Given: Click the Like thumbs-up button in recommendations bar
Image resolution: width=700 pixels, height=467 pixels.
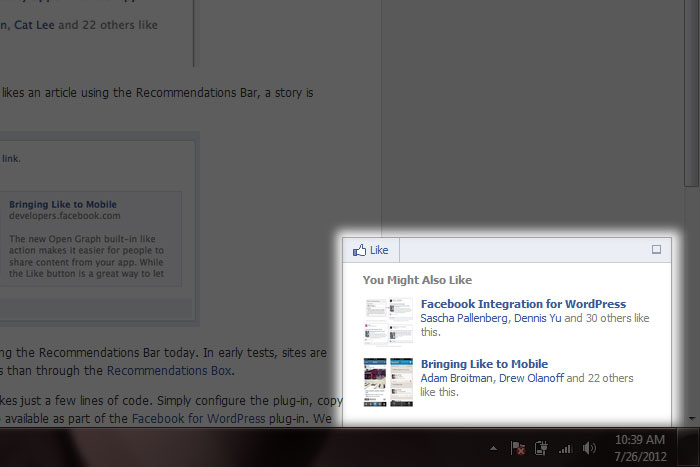Looking at the screenshot, I should (x=371, y=250).
